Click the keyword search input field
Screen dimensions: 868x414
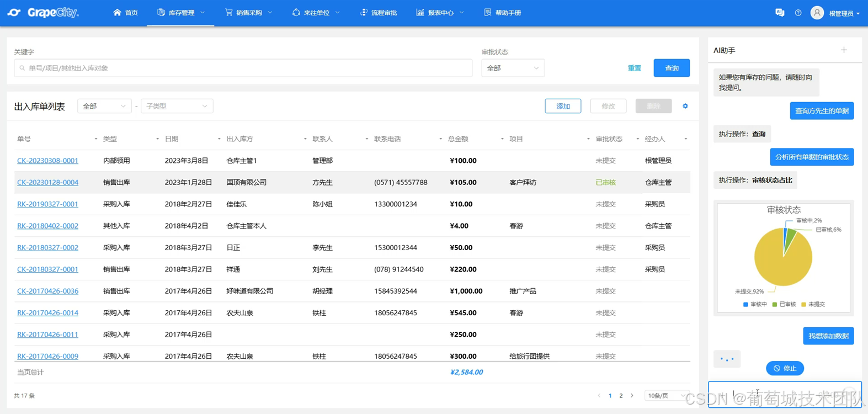click(243, 68)
